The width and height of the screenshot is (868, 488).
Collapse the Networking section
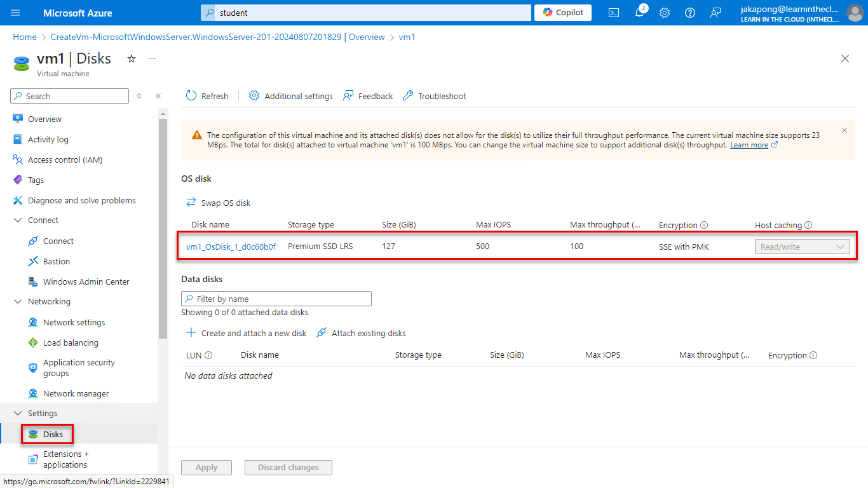click(x=18, y=302)
